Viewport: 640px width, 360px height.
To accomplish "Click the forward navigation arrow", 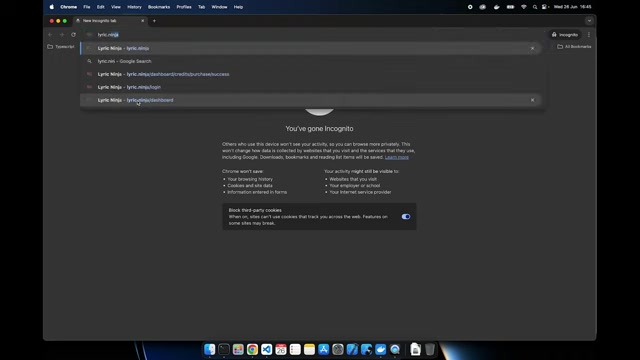I will click(62, 35).
